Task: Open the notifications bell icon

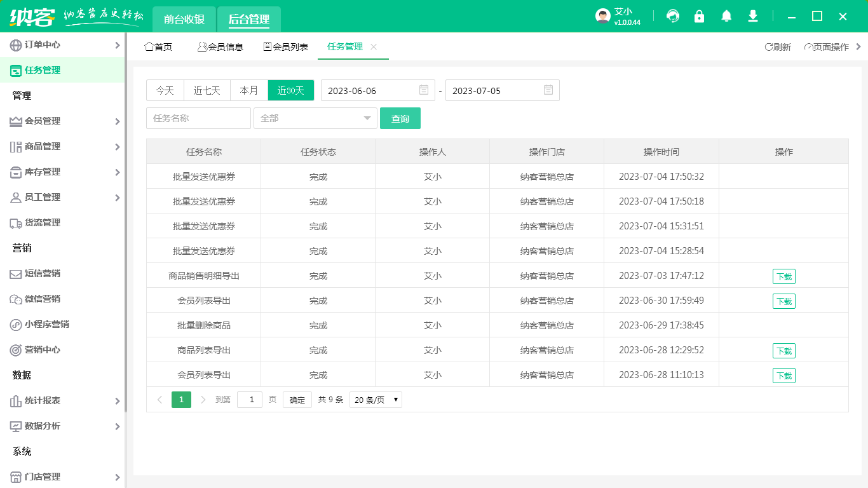Action: [726, 17]
